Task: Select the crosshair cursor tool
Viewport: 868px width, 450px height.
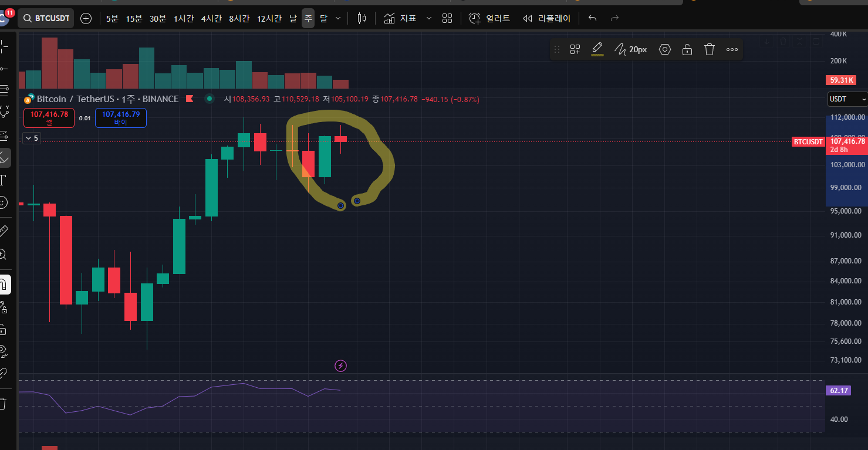Action: [4, 46]
